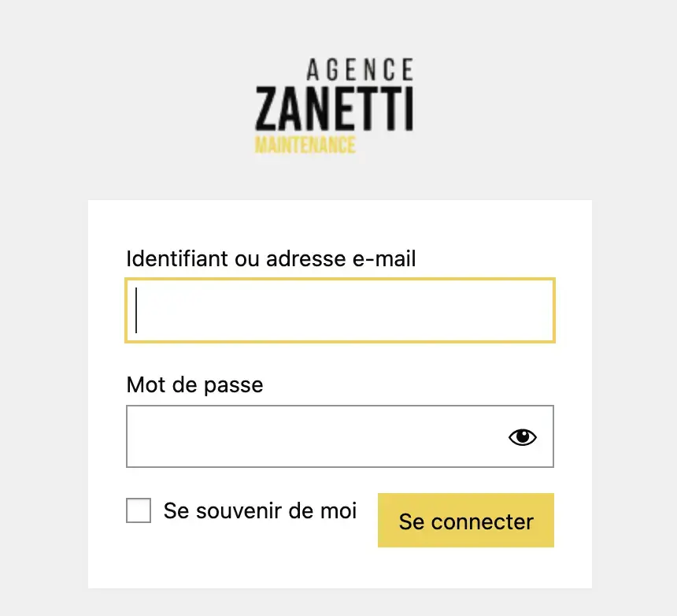Focus the Identifiant ou adresse e-mail field
Image resolution: width=677 pixels, height=616 pixels.
click(340, 310)
